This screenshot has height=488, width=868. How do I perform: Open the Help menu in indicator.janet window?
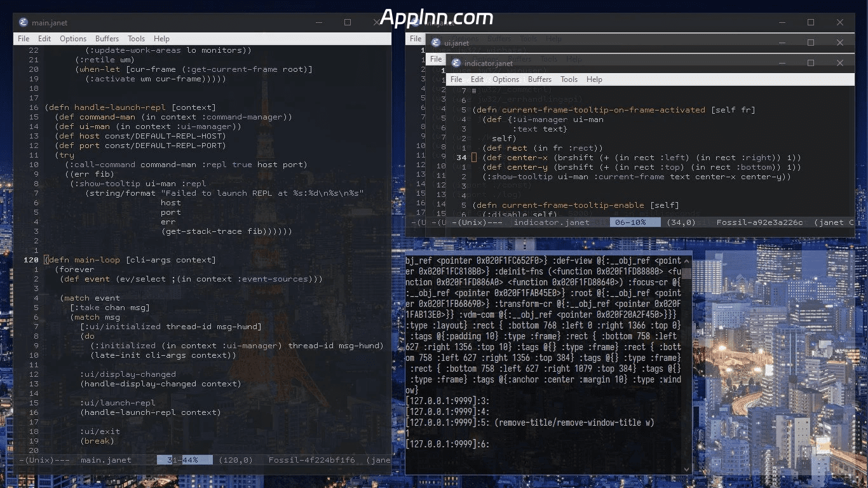(594, 79)
